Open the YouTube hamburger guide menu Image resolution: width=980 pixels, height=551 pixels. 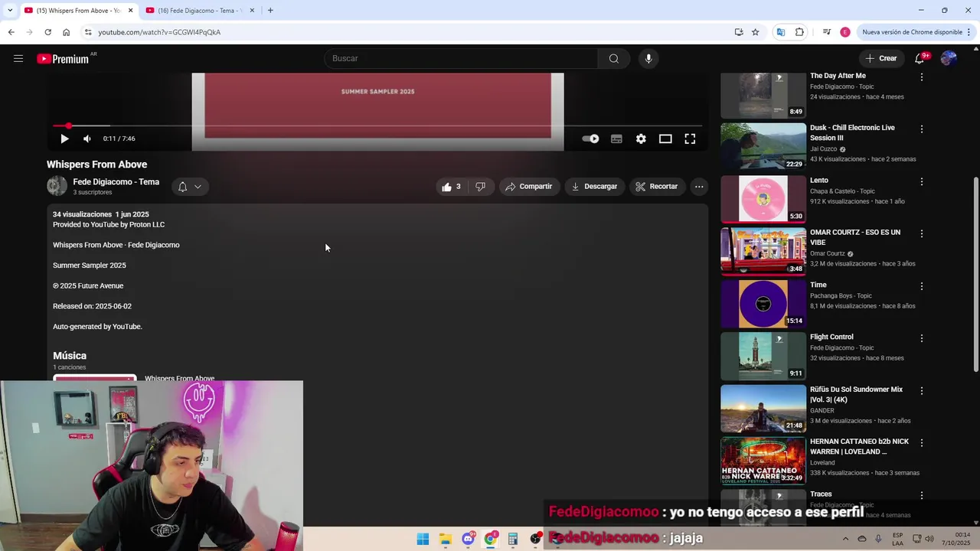18,58
